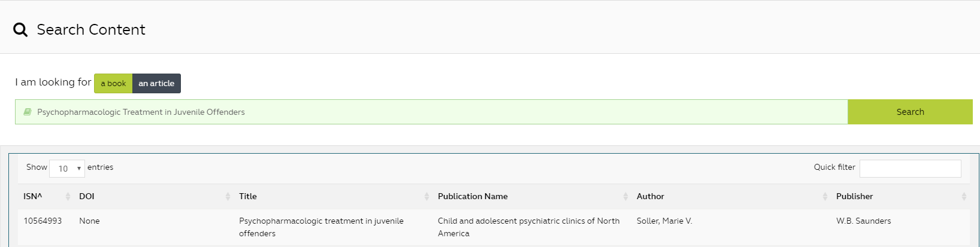
Task: Sort by Publication Name column arrows
Action: click(x=625, y=196)
